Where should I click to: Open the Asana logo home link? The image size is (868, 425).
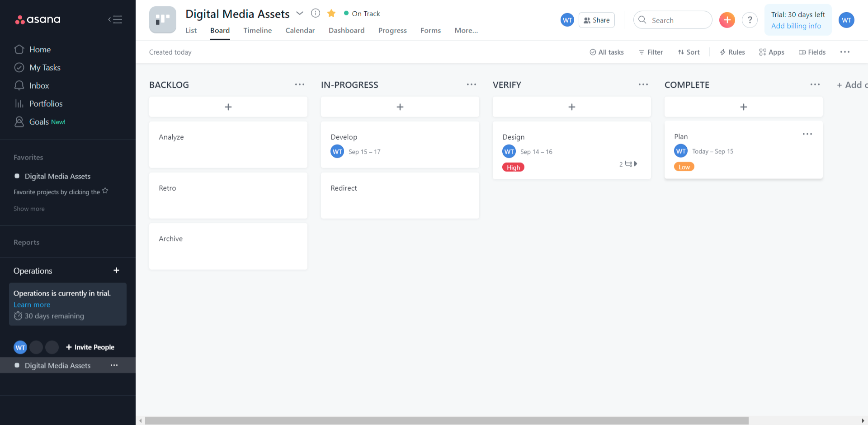click(38, 19)
